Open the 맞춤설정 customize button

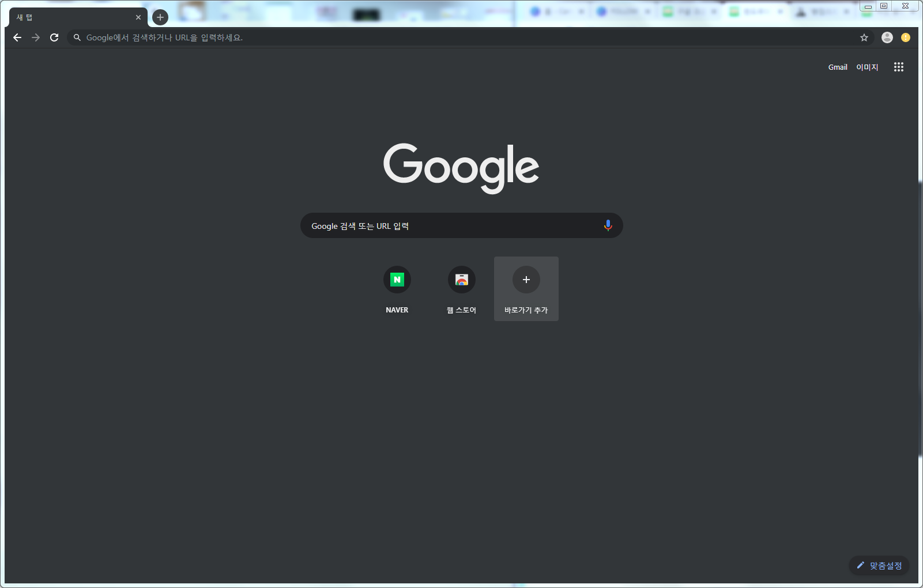(x=879, y=566)
